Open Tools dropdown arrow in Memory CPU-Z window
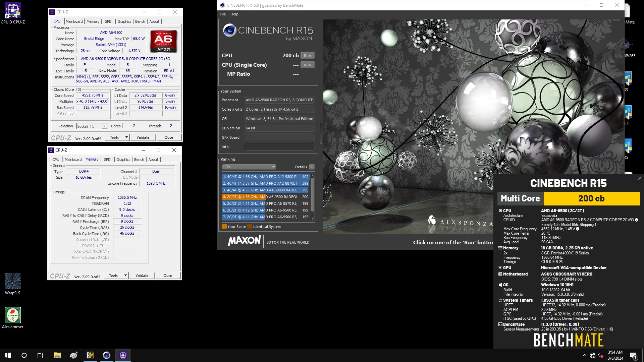 point(125,276)
